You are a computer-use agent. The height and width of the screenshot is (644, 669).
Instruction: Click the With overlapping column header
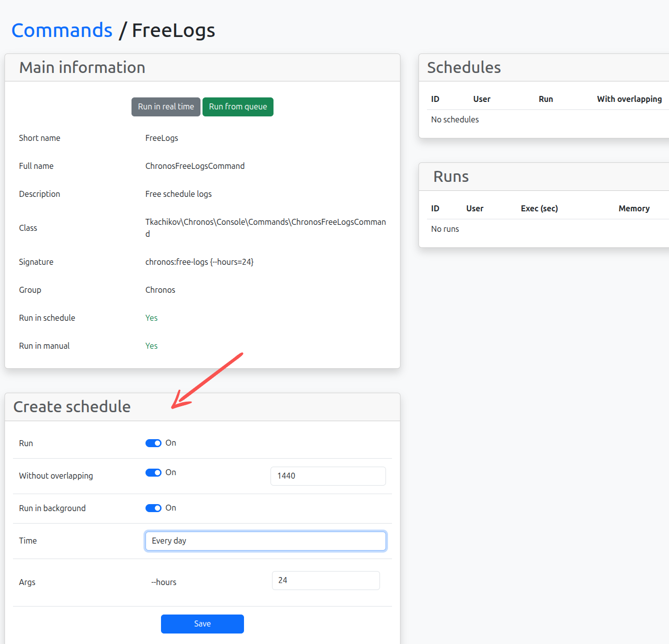point(629,99)
